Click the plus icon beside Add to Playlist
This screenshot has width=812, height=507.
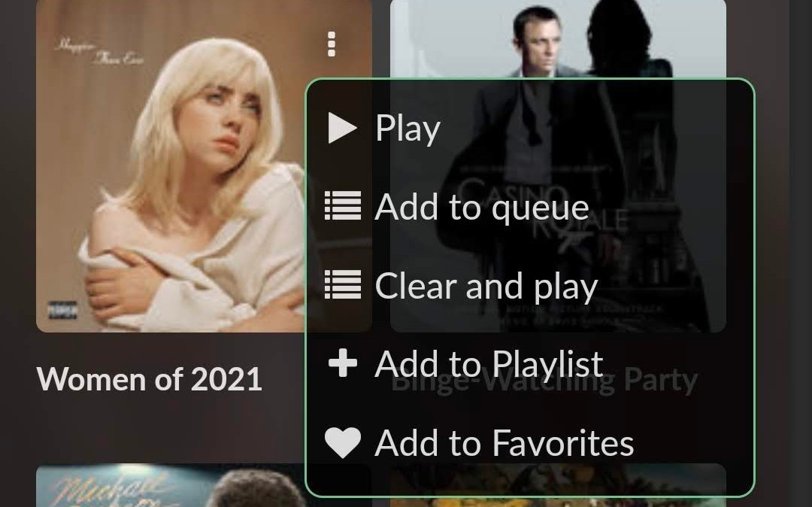342,363
